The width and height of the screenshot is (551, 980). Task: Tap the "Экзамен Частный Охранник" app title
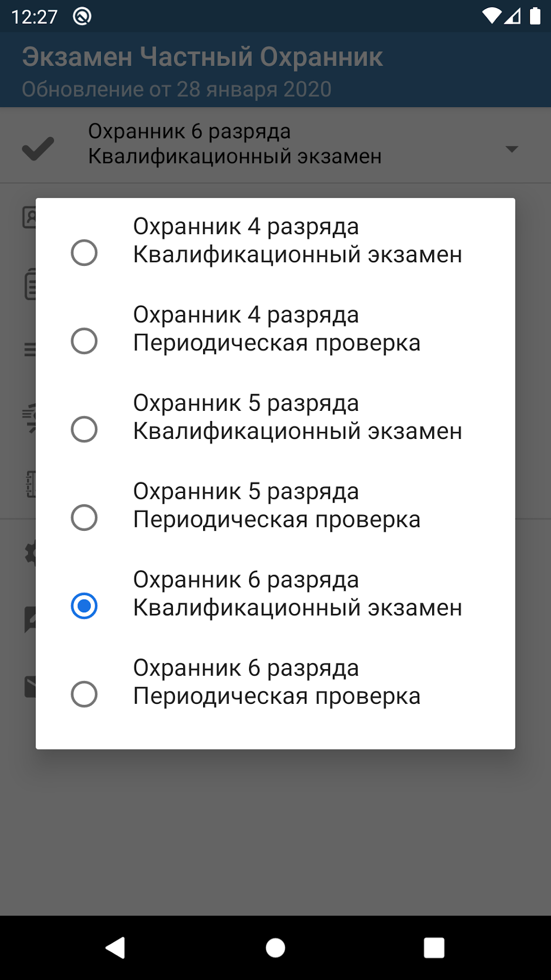point(203,57)
